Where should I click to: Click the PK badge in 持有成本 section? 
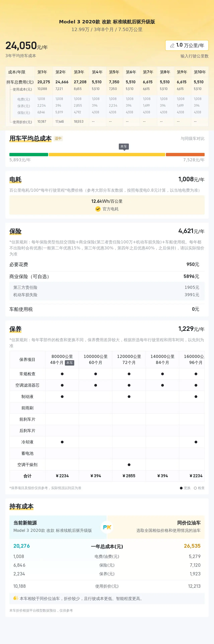107,527
